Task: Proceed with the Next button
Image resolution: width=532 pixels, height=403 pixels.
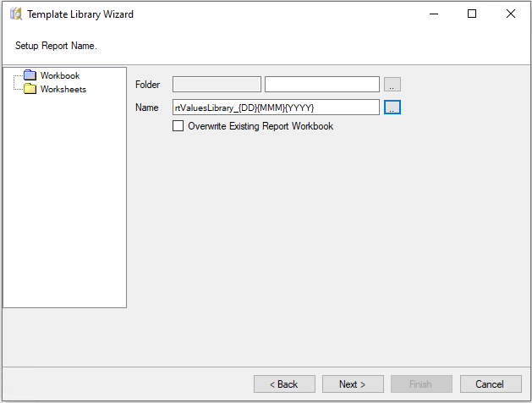Action: 353,384
